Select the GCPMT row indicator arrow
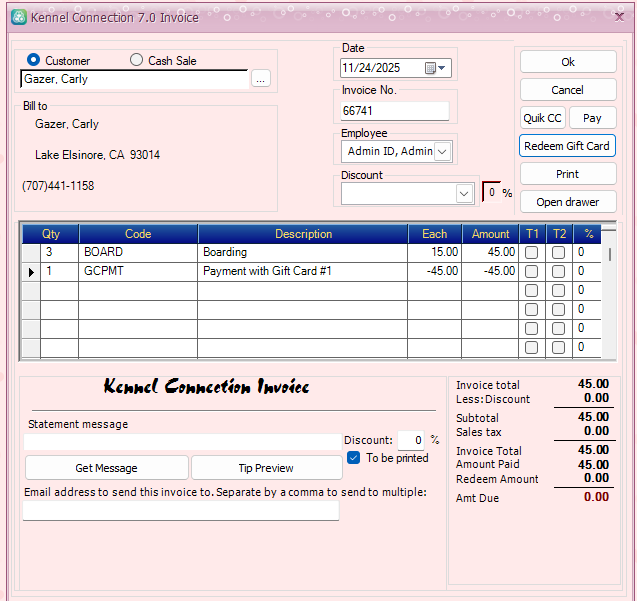 (30, 271)
